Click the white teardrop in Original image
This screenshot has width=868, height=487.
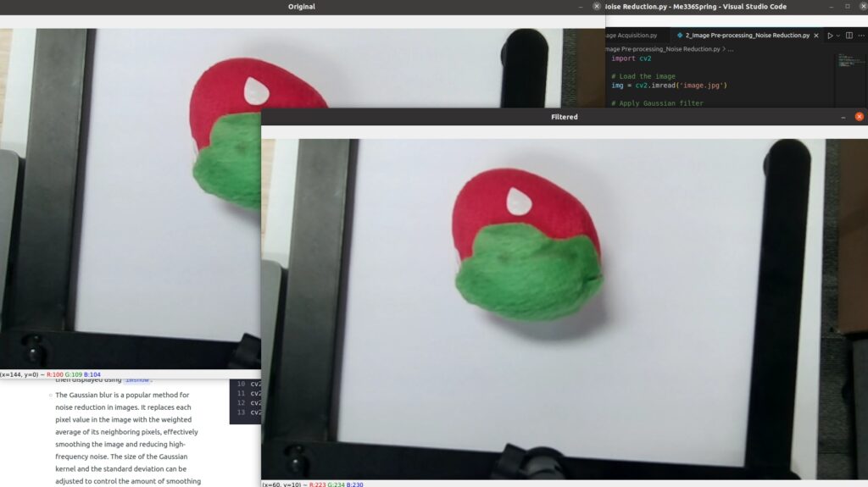[256, 91]
